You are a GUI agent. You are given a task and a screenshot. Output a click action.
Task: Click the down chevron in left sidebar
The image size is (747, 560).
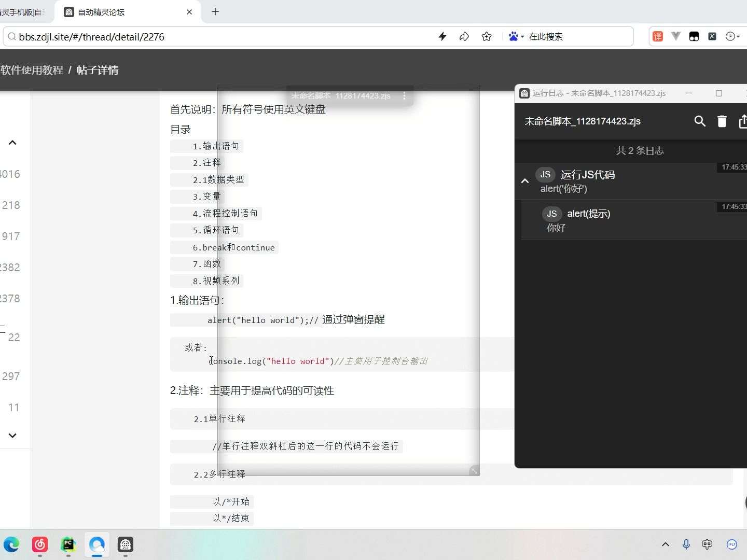pyautogui.click(x=12, y=436)
